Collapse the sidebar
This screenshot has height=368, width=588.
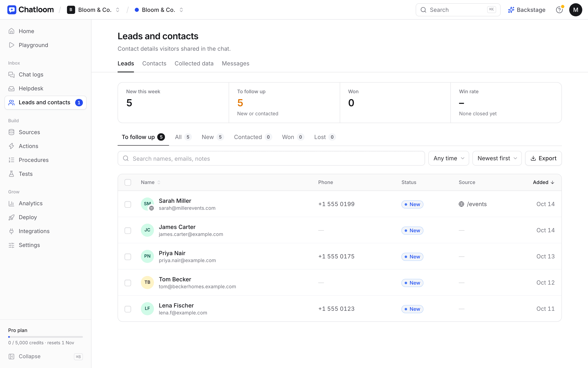(46, 356)
